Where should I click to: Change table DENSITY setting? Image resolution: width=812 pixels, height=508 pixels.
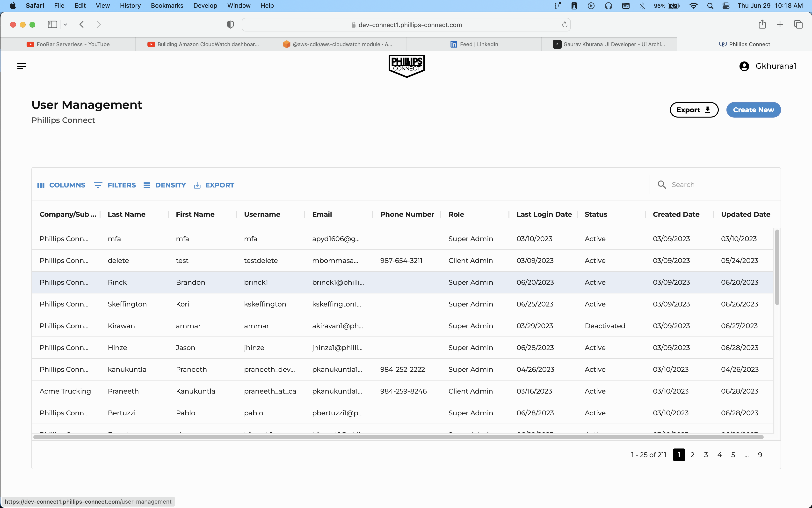tap(164, 185)
